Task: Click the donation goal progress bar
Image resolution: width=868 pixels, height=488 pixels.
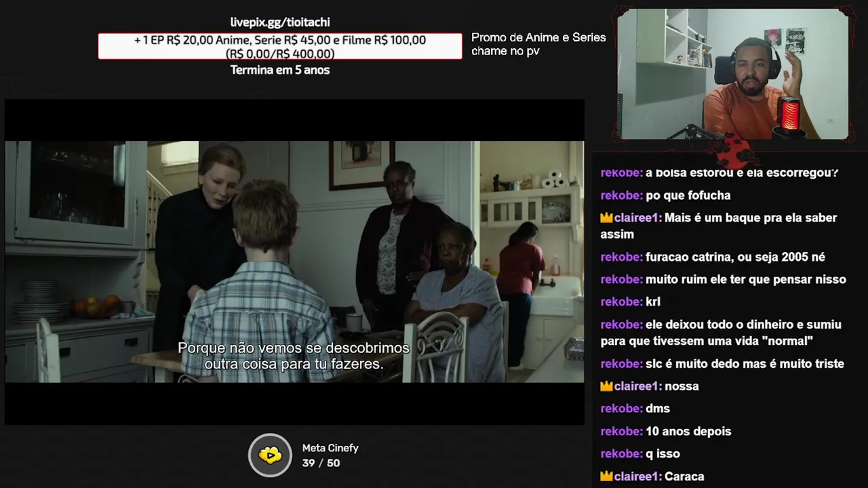Action: (x=280, y=46)
